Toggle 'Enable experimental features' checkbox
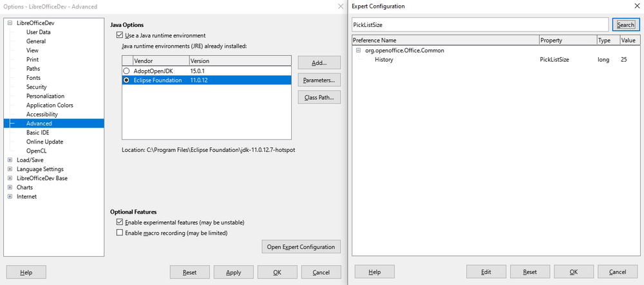644x285 pixels. 119,223
